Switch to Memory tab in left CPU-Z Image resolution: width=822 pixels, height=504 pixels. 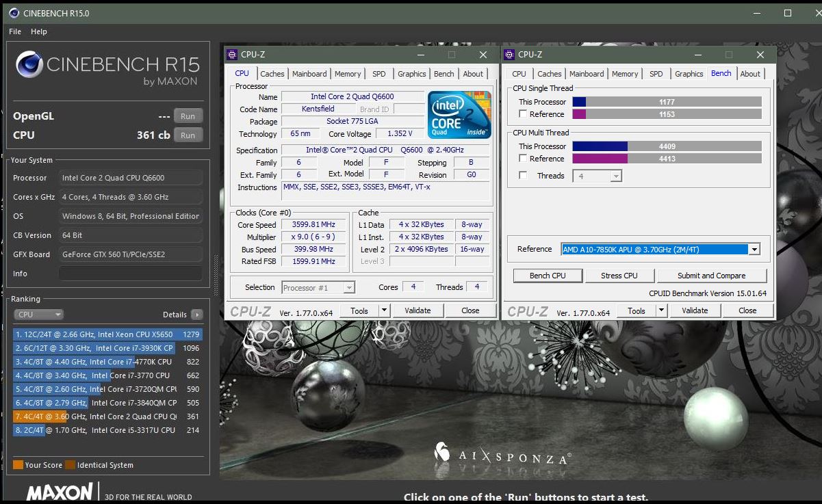tap(348, 74)
